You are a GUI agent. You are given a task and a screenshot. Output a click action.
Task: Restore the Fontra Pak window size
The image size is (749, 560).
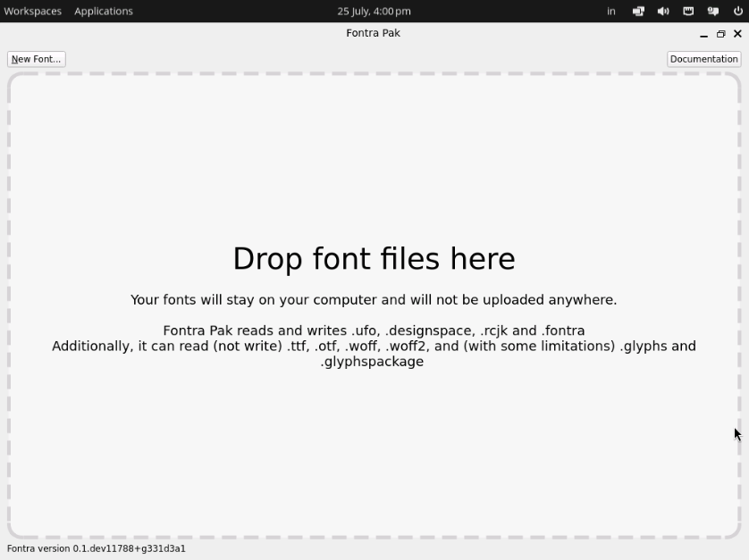click(720, 34)
